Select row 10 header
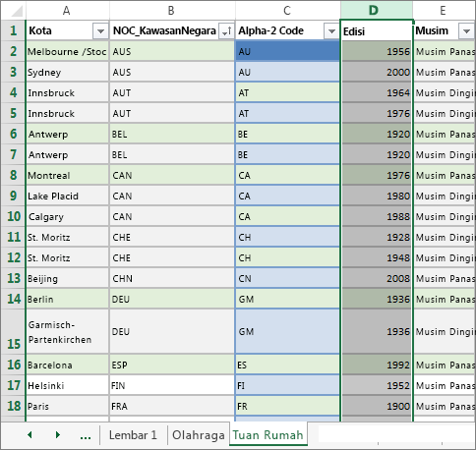 point(13,216)
